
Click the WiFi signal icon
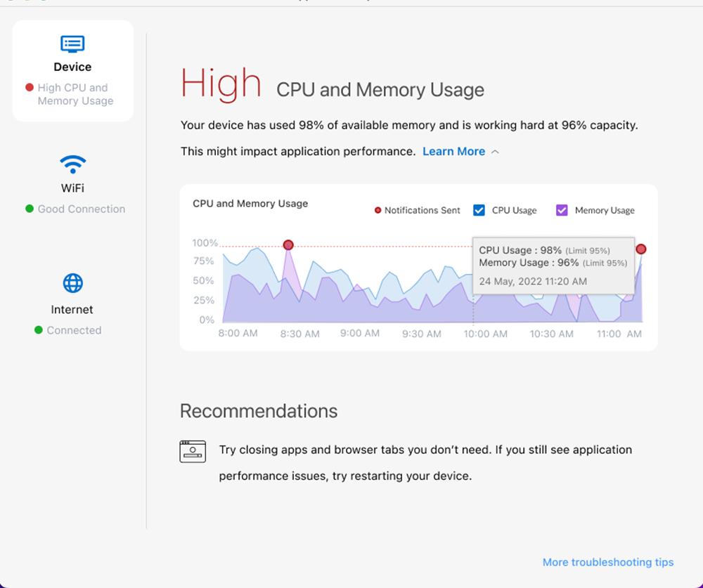pos(72,165)
